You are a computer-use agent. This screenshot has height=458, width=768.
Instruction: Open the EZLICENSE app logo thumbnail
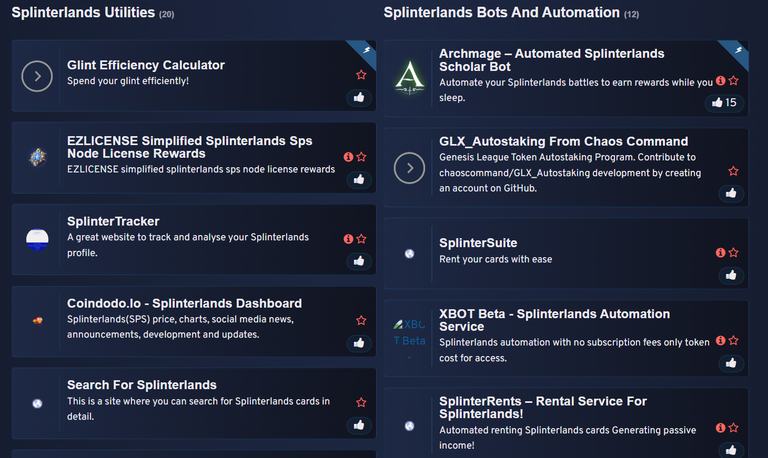pos(37,157)
